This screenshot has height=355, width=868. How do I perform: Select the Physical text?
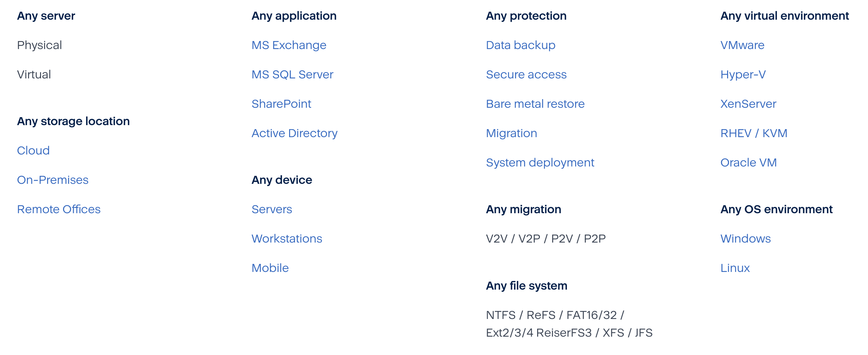point(39,45)
